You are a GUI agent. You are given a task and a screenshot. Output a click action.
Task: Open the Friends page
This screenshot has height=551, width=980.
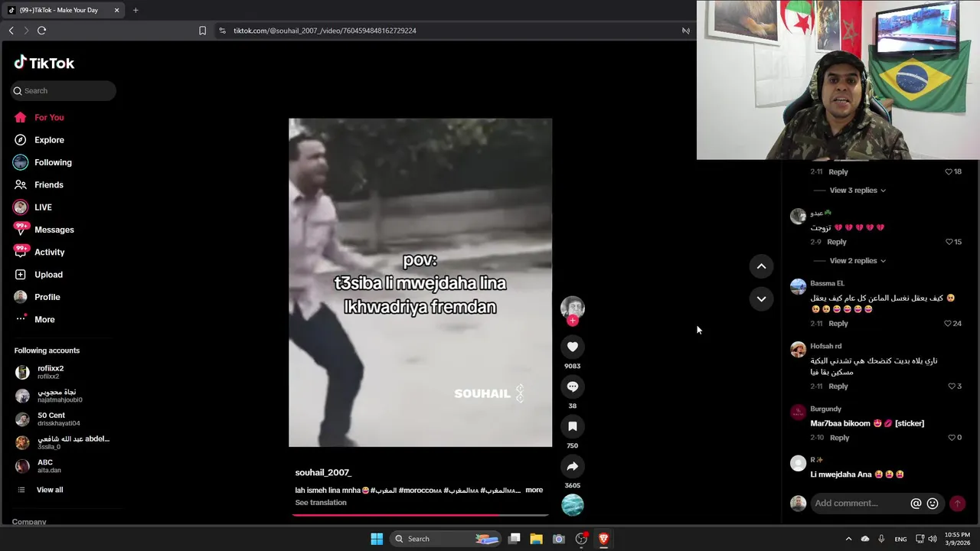(x=38, y=184)
